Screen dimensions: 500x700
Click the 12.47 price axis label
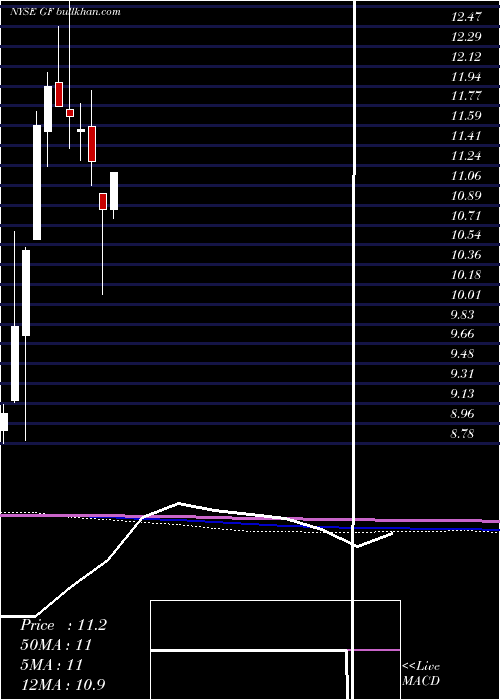(466, 17)
